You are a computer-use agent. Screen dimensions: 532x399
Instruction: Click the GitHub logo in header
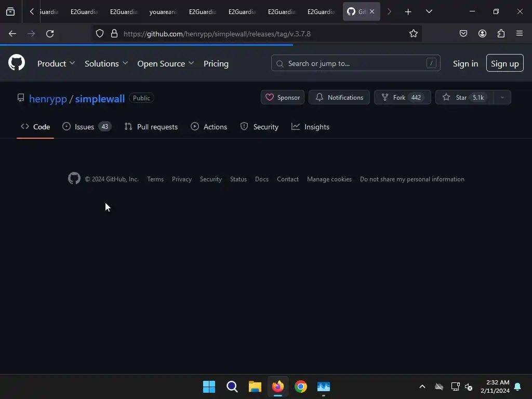point(17,63)
